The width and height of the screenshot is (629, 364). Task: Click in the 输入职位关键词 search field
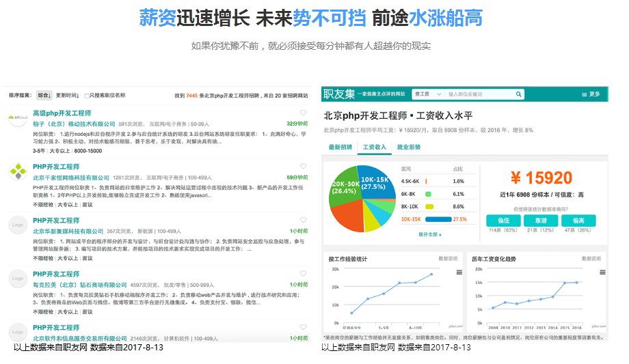(479, 94)
